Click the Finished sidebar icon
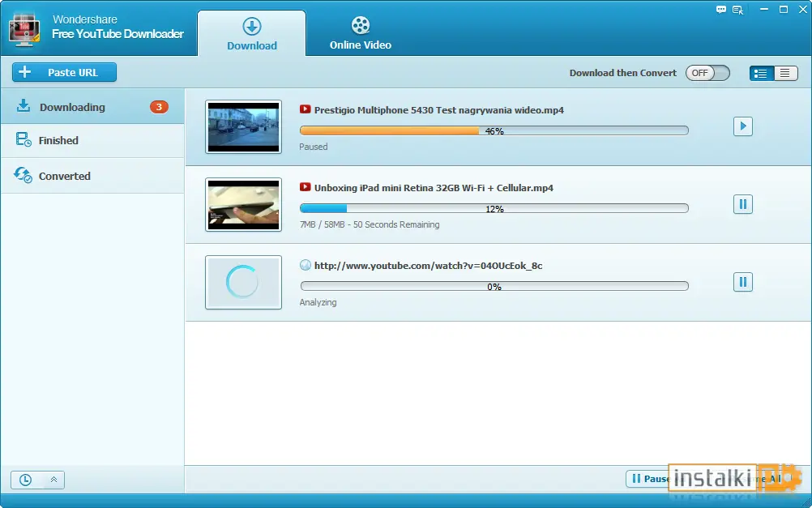812x508 pixels. (24, 140)
